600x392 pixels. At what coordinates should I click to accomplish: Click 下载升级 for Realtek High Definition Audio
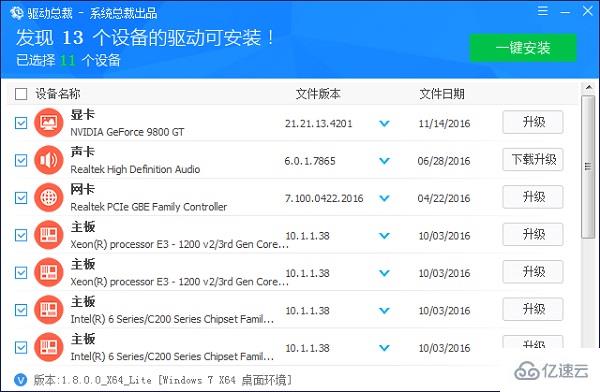[533, 159]
